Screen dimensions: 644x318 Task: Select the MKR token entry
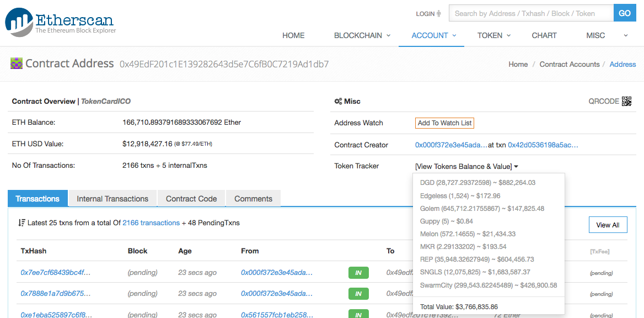463,247
